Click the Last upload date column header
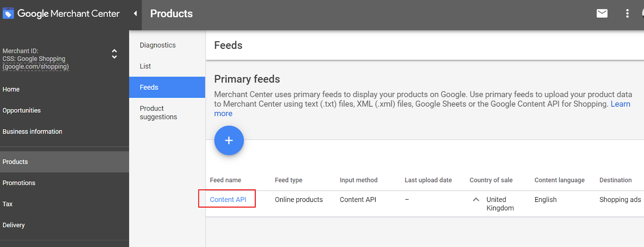This screenshot has height=247, width=644. click(428, 180)
